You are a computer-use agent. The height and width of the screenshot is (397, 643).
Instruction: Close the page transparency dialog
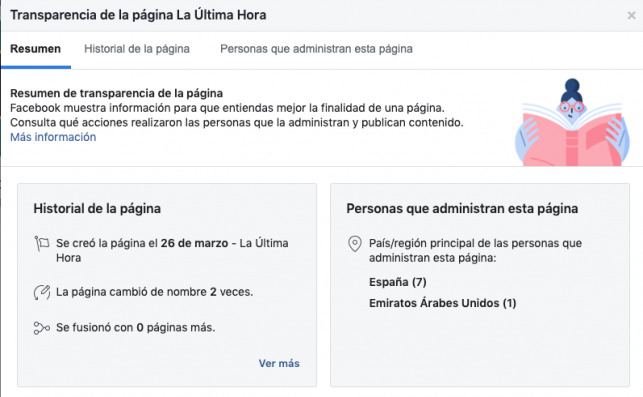click(x=631, y=16)
